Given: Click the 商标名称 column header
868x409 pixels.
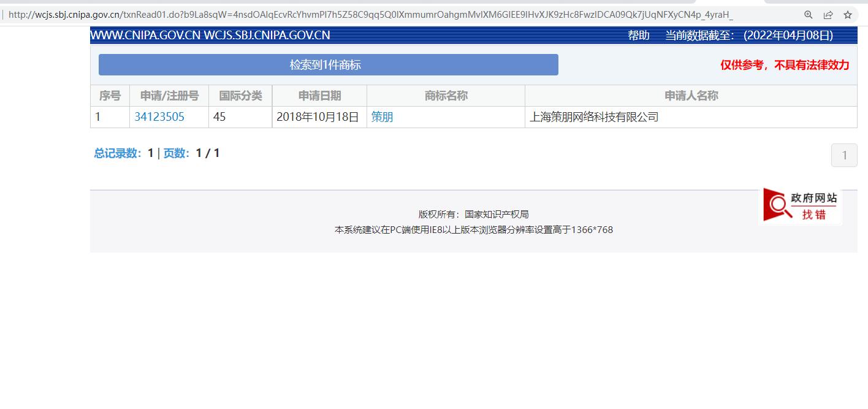Looking at the screenshot, I should tap(445, 95).
